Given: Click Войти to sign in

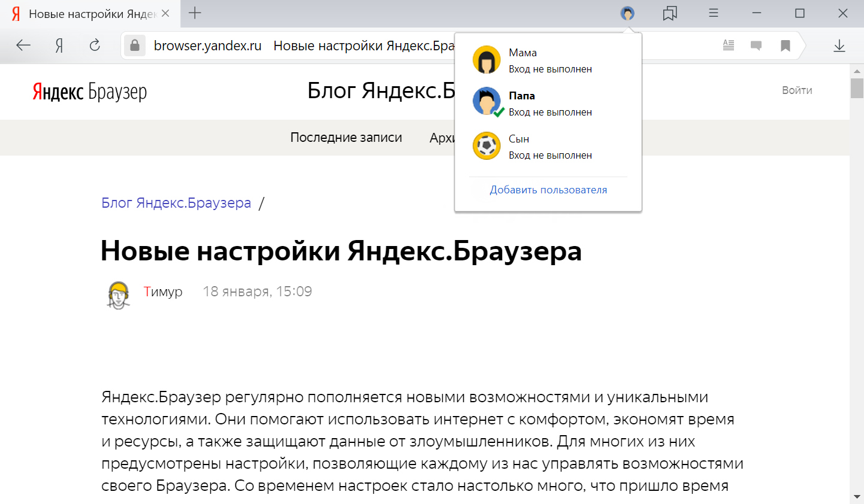Looking at the screenshot, I should 797,90.
